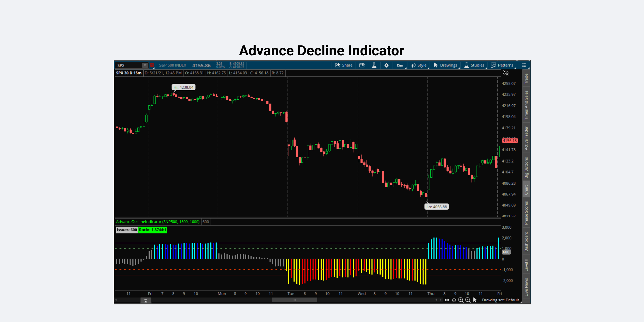
Task: Click the expand time axis arrows icon
Action: tap(447, 300)
